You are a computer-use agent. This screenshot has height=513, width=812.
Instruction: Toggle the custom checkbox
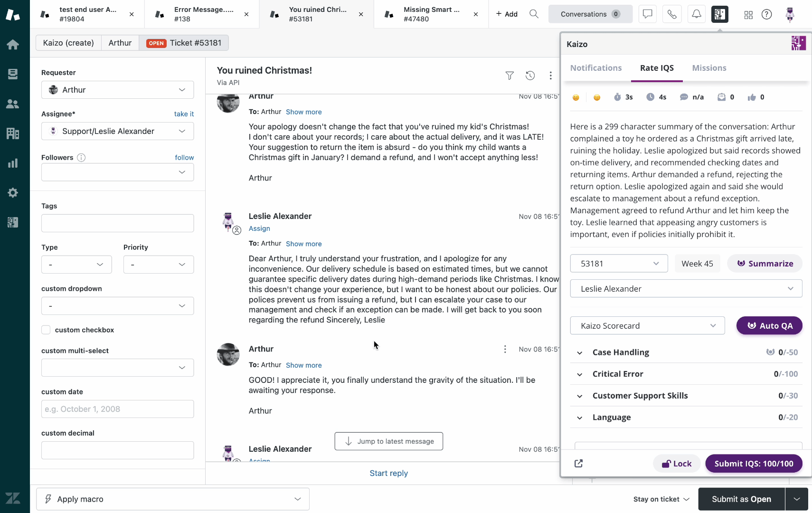pos(46,330)
